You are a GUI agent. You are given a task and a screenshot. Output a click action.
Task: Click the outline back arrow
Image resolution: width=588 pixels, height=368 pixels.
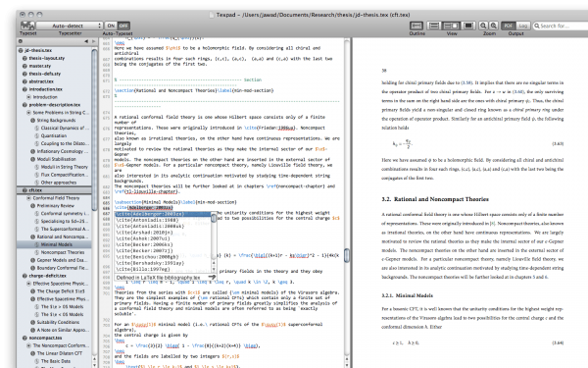pos(86,41)
